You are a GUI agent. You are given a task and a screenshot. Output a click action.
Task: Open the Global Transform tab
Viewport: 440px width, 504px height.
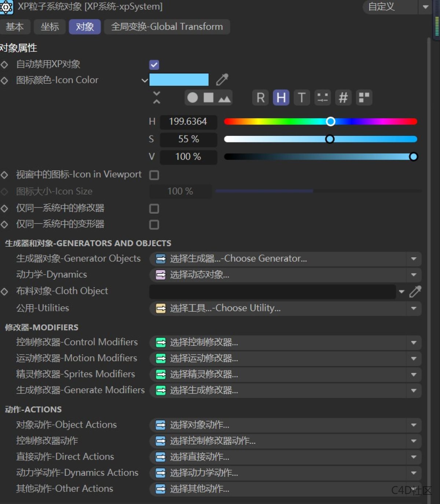(x=167, y=26)
